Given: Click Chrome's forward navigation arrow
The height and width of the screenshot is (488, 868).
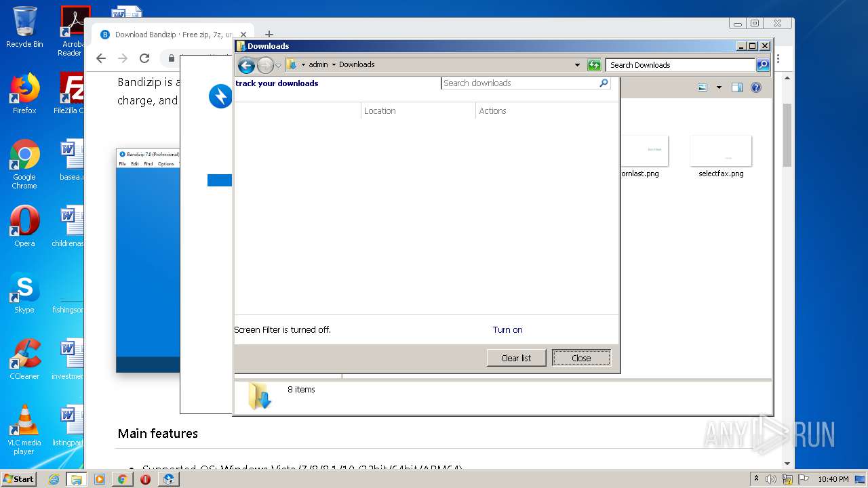Looking at the screenshot, I should click(123, 58).
